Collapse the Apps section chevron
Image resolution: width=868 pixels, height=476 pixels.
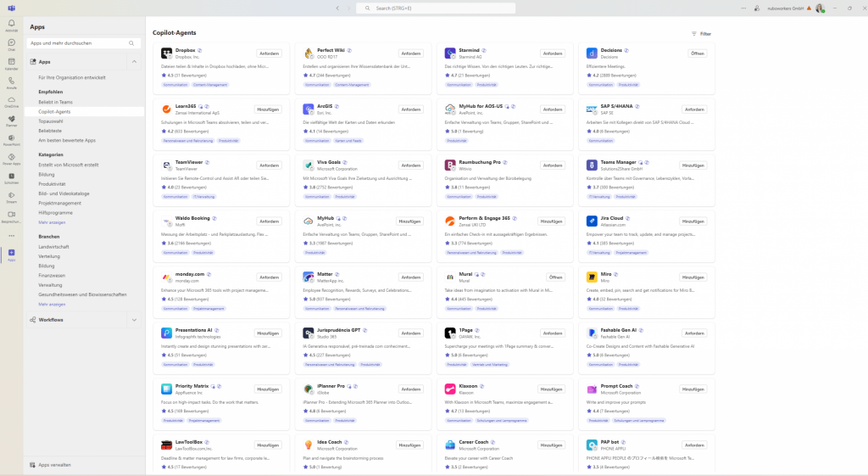click(134, 61)
